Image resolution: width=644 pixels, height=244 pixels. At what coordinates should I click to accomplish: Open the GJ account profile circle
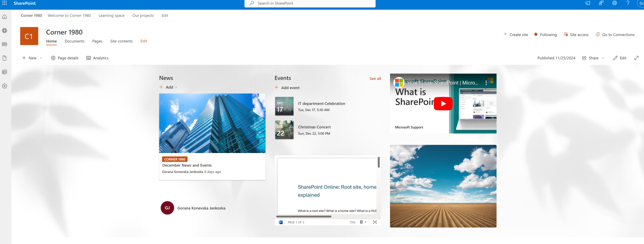(641, 3)
